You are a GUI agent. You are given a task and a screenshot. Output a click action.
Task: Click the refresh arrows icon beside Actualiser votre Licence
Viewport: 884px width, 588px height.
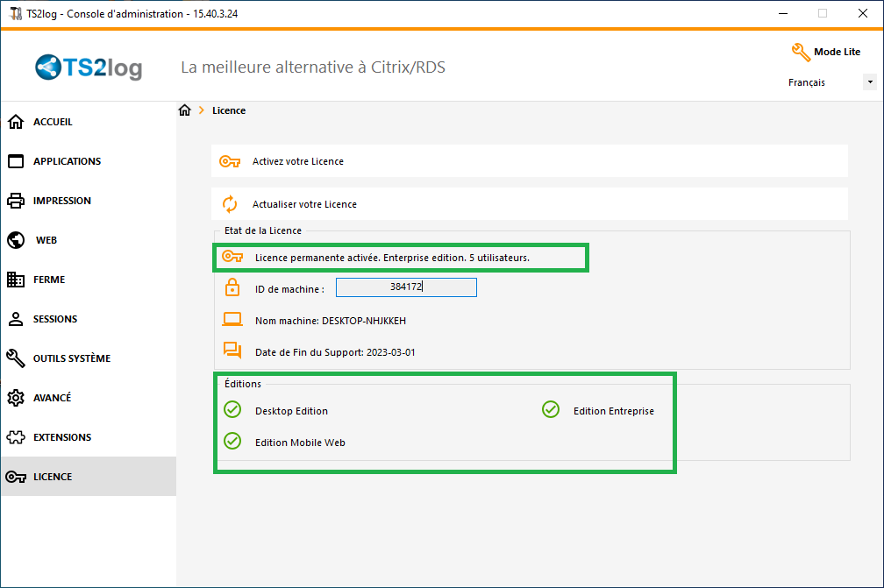click(230, 204)
